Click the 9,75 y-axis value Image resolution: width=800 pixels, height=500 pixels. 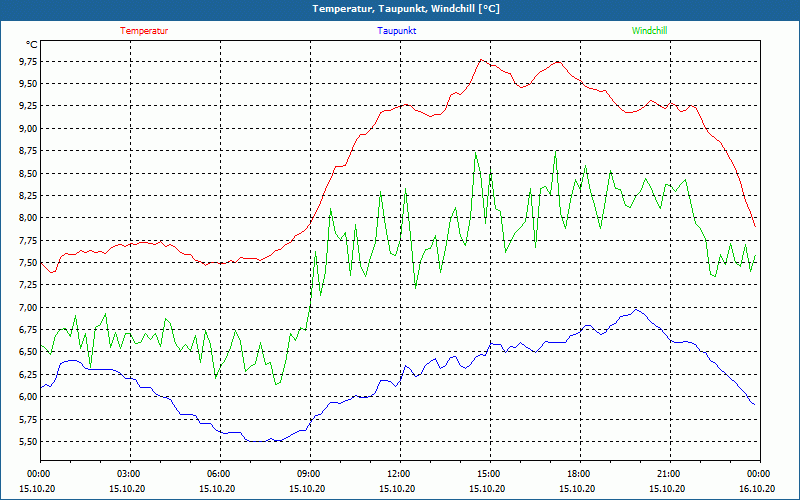coord(28,62)
